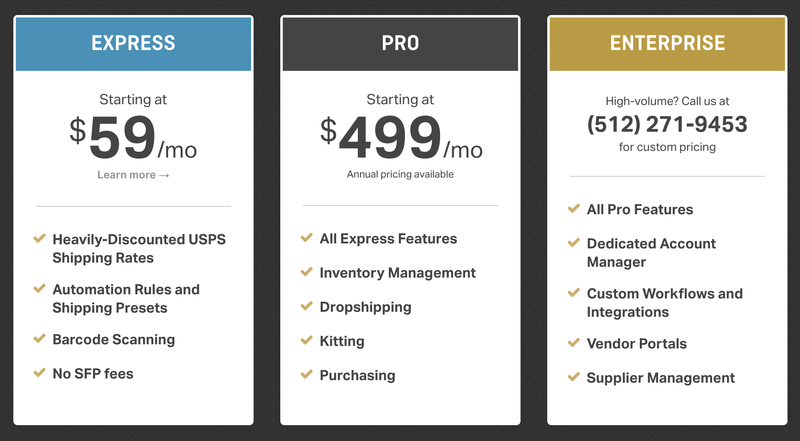Click the Custom Workflows and Integrations item
This screenshot has height=441, width=800.
tap(665, 303)
